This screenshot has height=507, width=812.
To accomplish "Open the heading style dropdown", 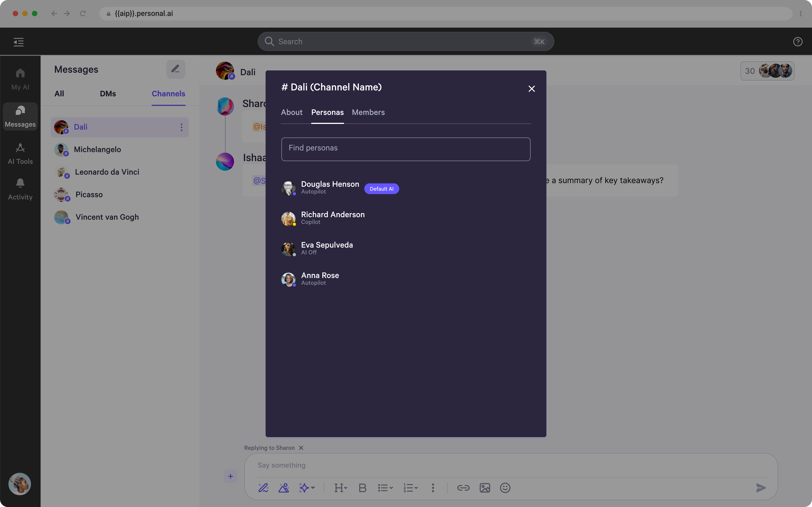I will pyautogui.click(x=341, y=487).
